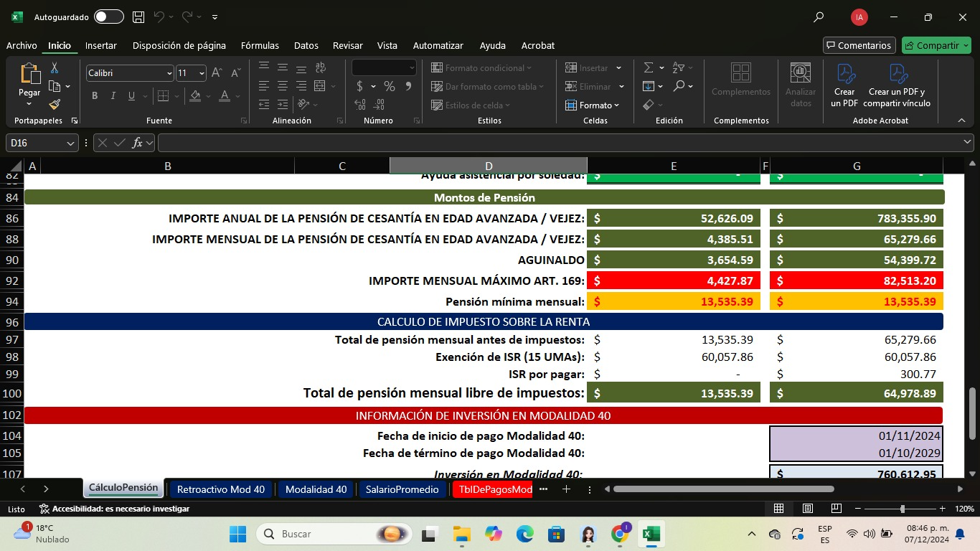
Task: Open the Formato dropdown in Celdas
Action: click(x=592, y=105)
